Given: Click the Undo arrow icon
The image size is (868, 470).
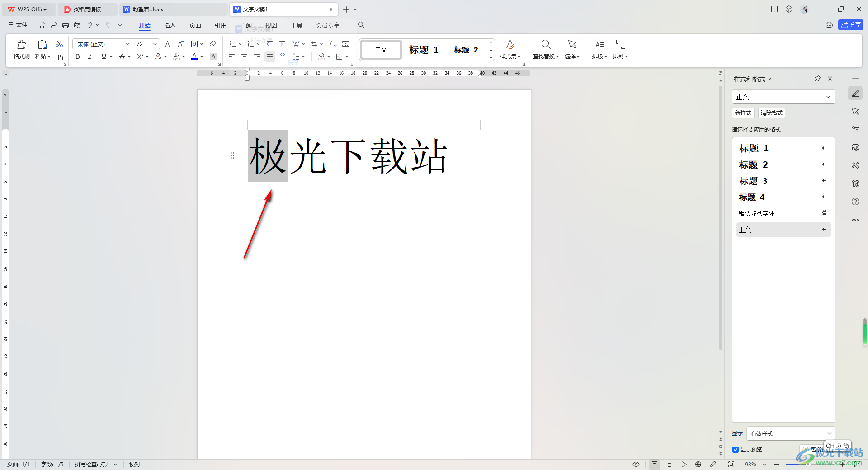Looking at the screenshot, I should tap(90, 25).
